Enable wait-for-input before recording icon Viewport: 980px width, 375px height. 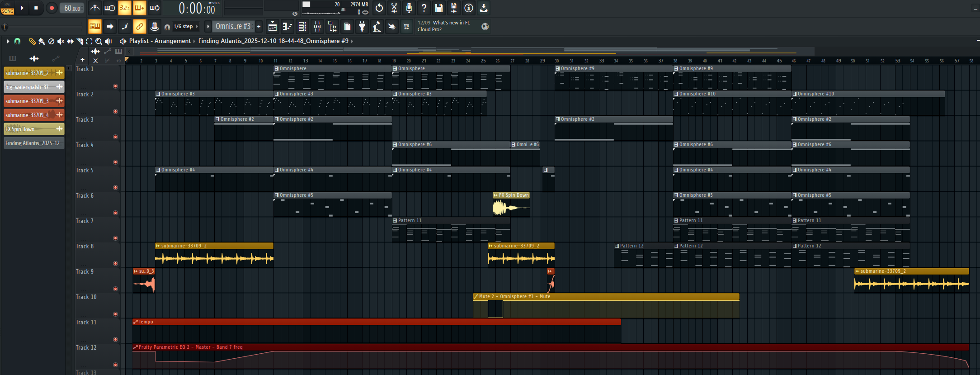109,8
